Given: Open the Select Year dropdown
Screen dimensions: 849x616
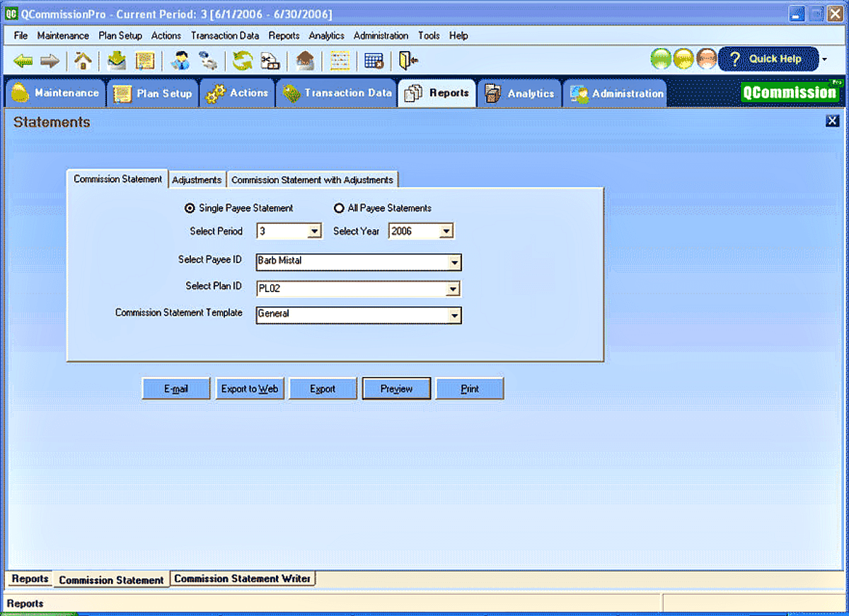Looking at the screenshot, I should (446, 231).
